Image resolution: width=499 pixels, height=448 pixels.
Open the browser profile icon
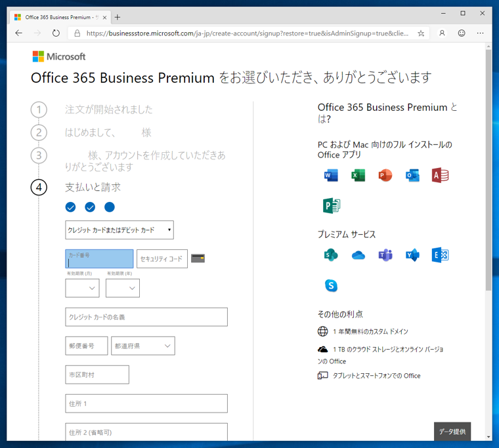point(442,33)
